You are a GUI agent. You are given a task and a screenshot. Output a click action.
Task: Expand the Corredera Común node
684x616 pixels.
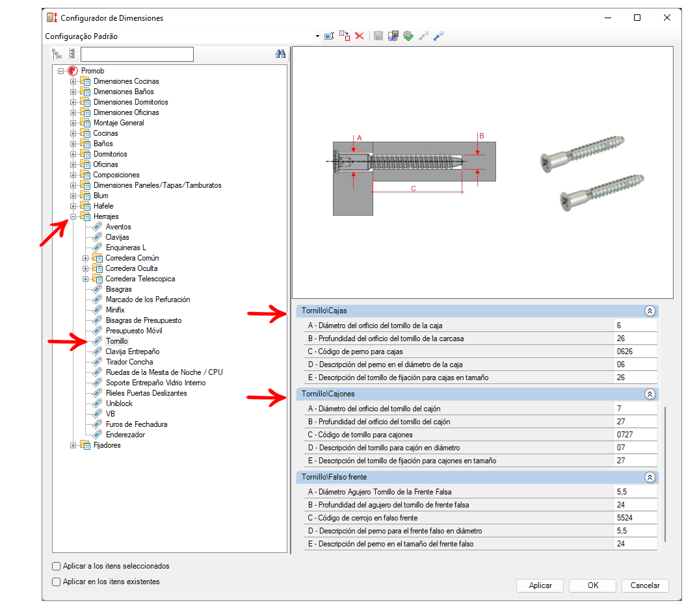point(86,258)
